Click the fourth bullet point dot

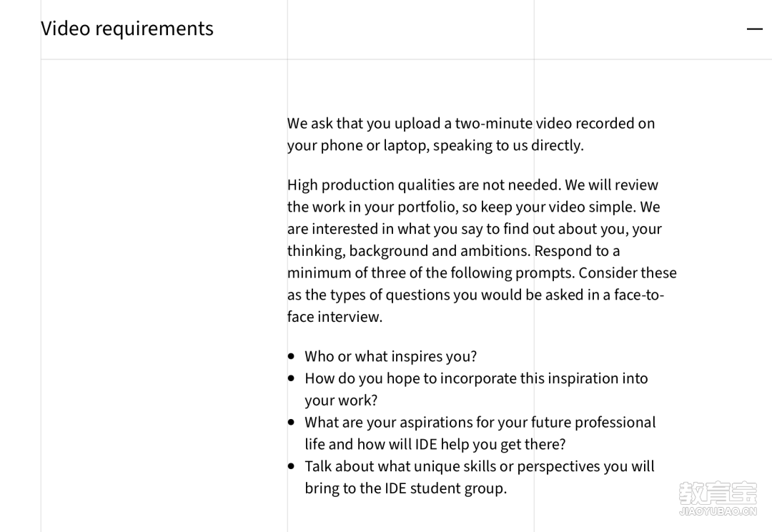tap(292, 466)
